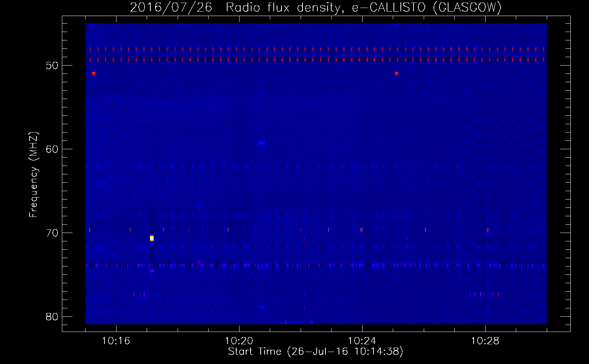The image size is (589, 364).
Task: Click the 80 frequency tick label
Action: click(x=52, y=317)
